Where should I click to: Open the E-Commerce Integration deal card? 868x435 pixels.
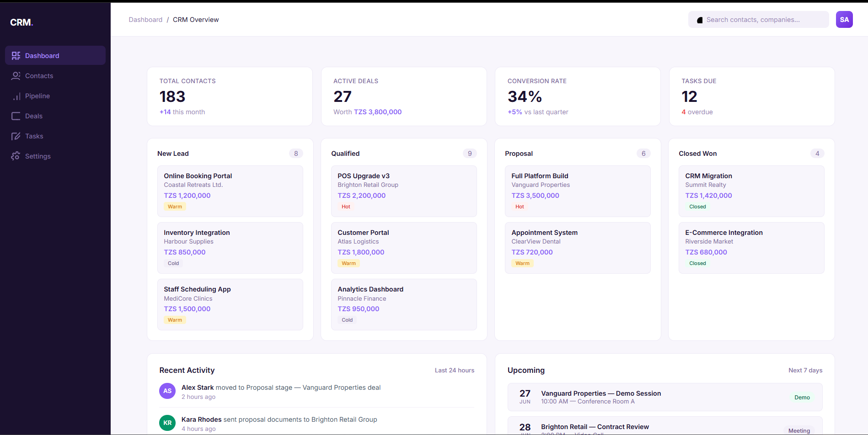[x=751, y=248]
